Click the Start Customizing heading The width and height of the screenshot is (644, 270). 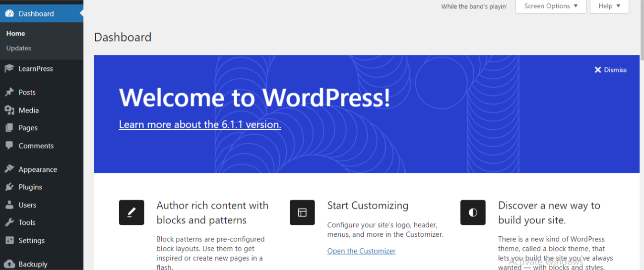point(368,205)
